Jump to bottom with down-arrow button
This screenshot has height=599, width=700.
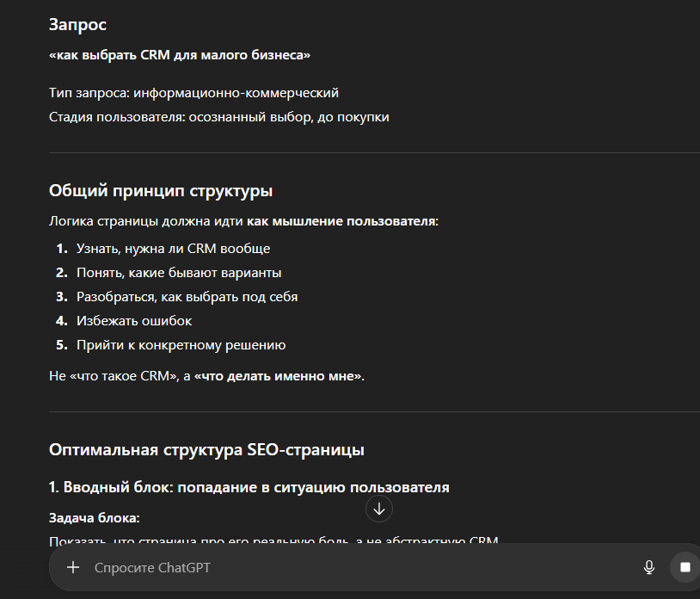379,509
